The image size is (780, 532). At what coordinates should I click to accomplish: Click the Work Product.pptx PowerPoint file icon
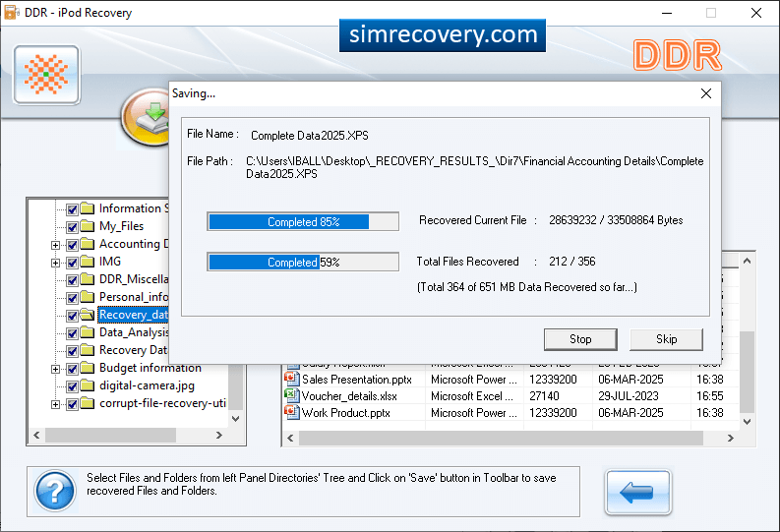pos(291,412)
